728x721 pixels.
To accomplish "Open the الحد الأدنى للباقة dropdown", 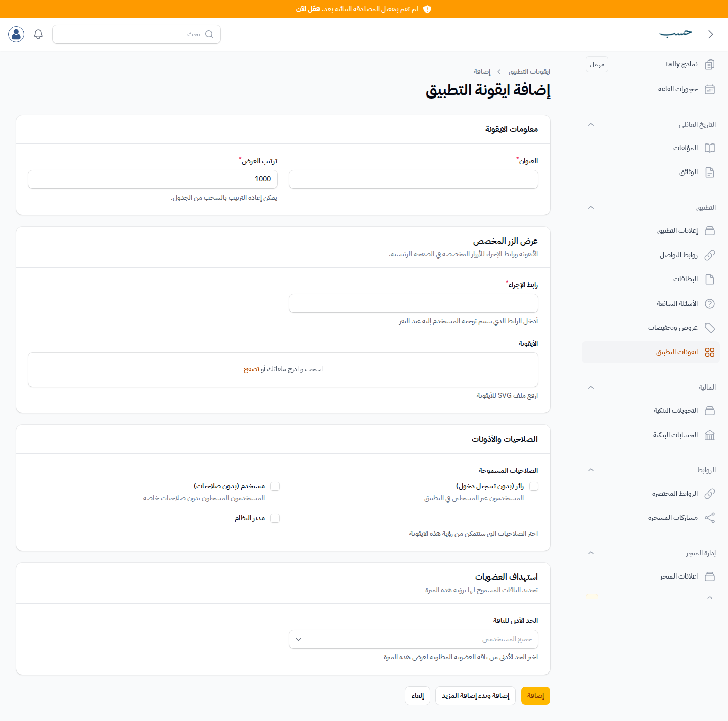I will pos(414,639).
